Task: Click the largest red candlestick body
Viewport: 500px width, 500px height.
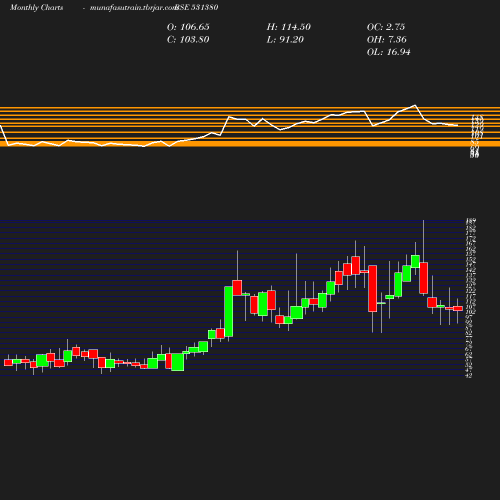Action: (x=373, y=289)
